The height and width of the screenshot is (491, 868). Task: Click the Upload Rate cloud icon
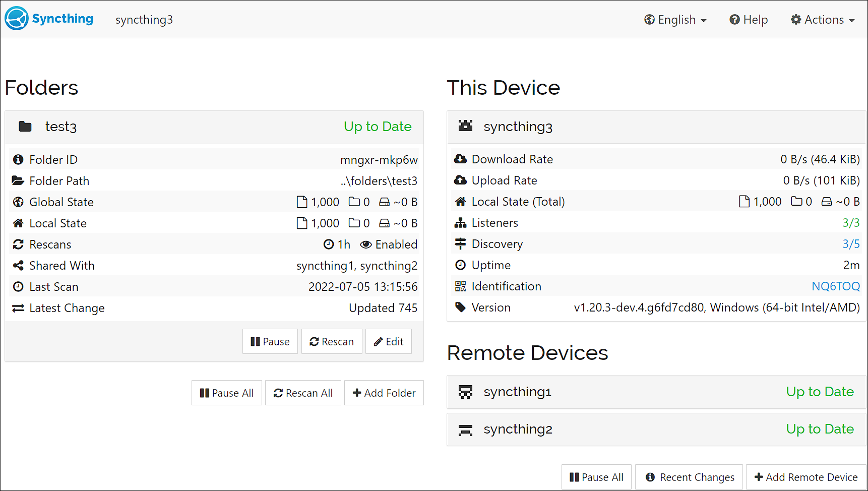click(x=461, y=180)
